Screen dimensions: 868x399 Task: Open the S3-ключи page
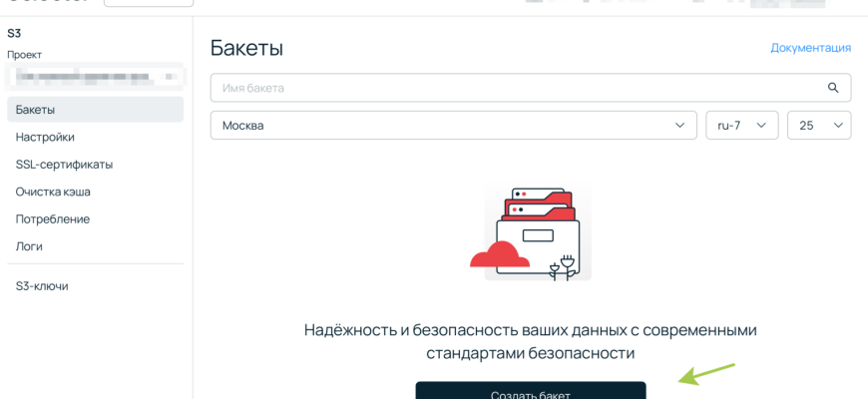[42, 286]
